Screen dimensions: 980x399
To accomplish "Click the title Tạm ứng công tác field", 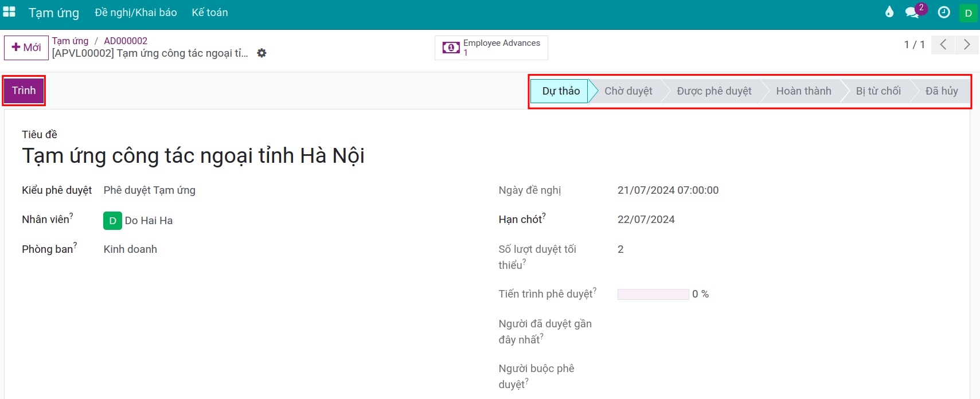I will point(193,156).
